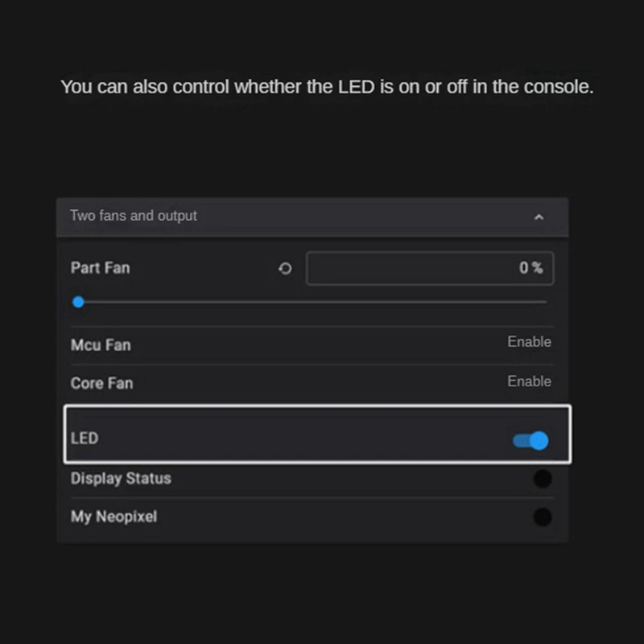644x644 pixels.
Task: Click the Display Status label
Action: [x=121, y=479]
